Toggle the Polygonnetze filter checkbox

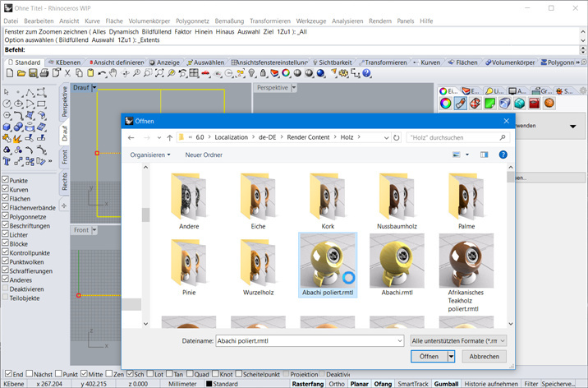click(5, 215)
